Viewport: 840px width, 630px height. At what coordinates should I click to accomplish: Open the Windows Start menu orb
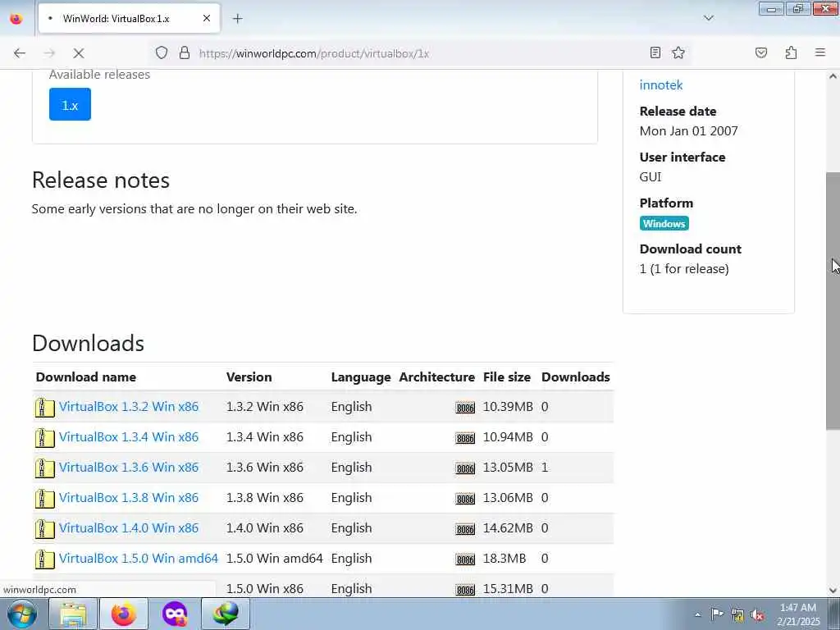(x=21, y=614)
